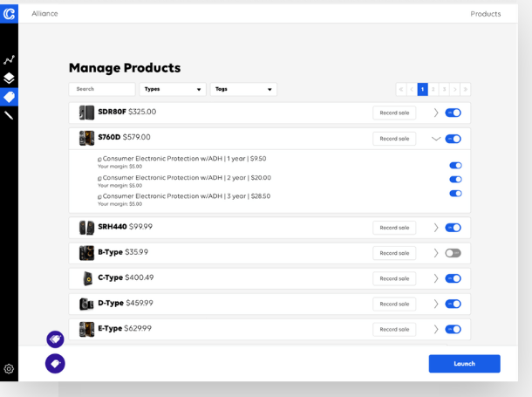Click the Alliance logo icon top left

pyautogui.click(x=9, y=13)
